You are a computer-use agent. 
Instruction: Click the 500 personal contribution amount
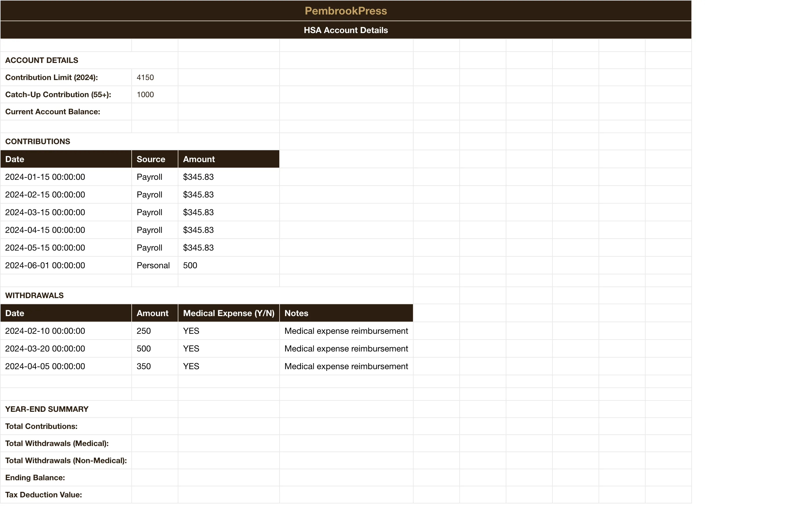click(229, 265)
